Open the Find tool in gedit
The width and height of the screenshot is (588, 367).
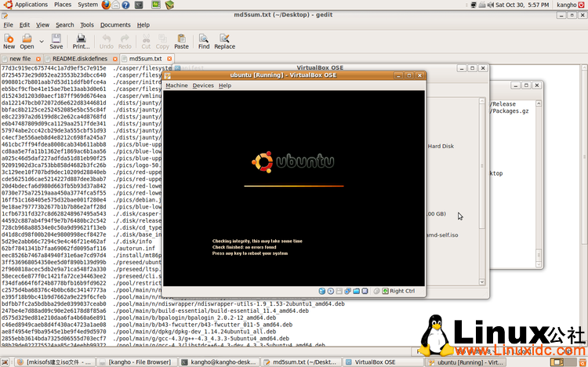tap(204, 42)
